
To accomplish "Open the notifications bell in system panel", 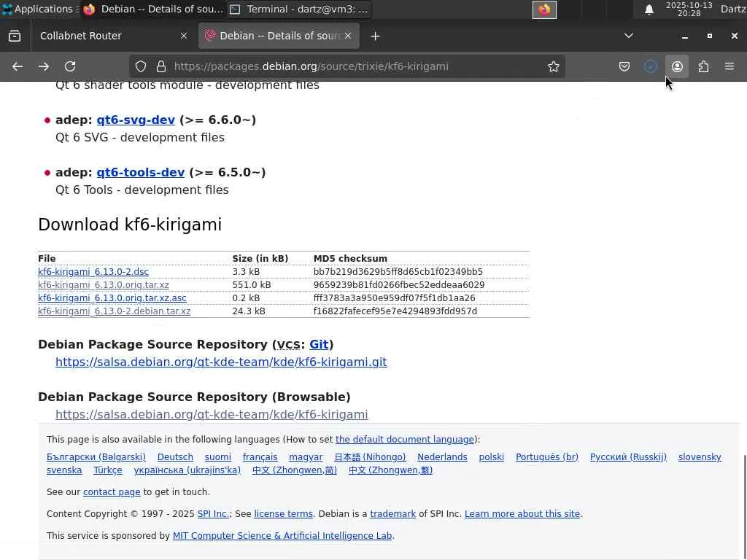I will 649,9.
